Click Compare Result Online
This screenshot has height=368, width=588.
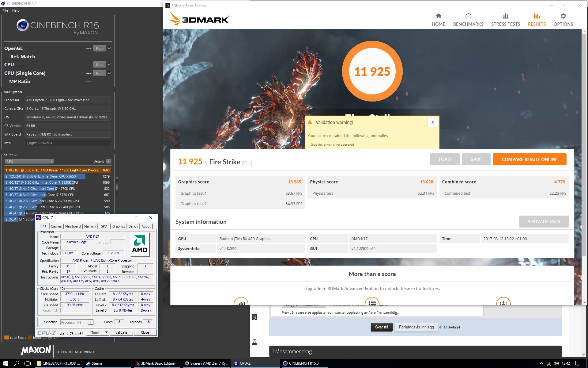pyautogui.click(x=530, y=159)
